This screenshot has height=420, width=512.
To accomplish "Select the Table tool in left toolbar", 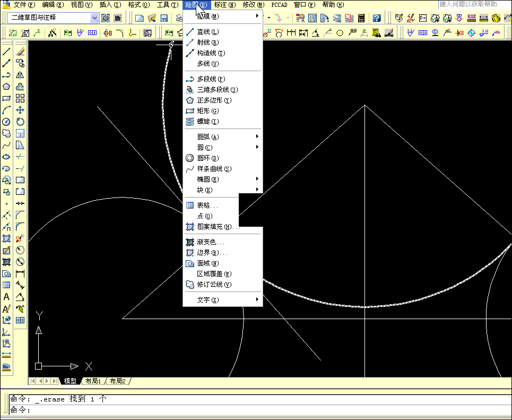I will 6,285.
